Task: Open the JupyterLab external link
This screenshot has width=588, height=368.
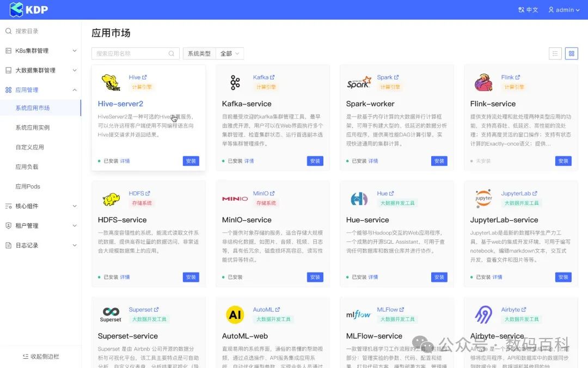Action: coord(519,194)
